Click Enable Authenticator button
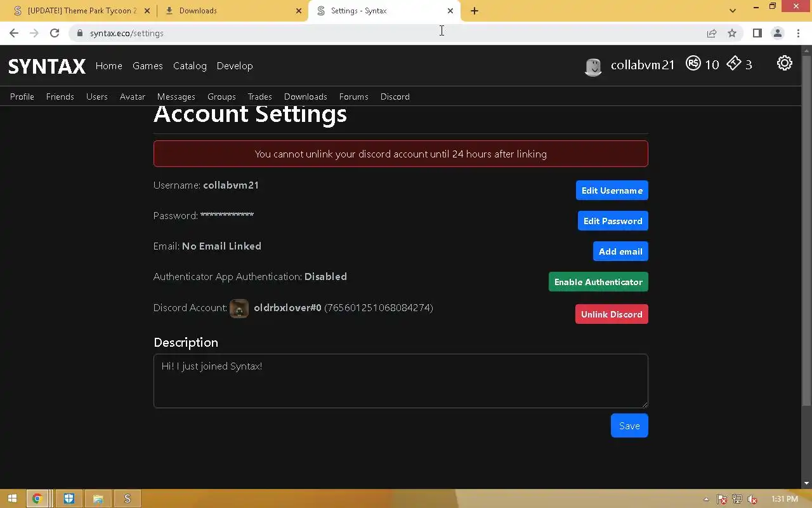 (x=598, y=282)
